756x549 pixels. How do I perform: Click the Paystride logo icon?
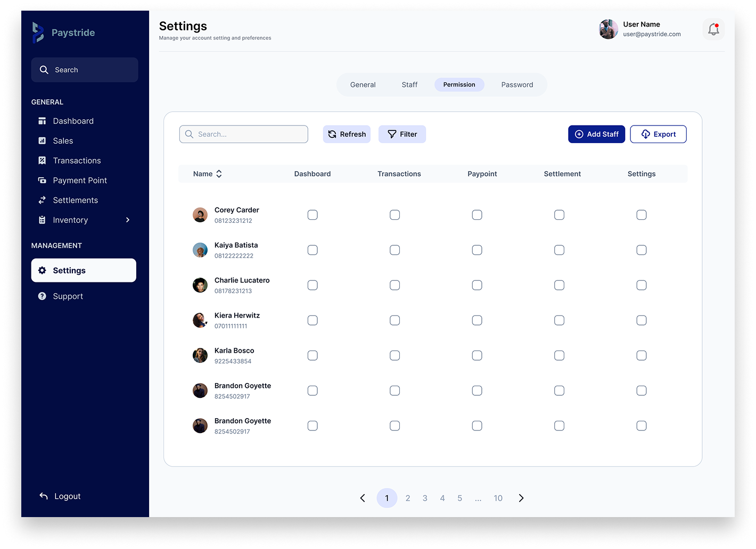click(x=38, y=32)
